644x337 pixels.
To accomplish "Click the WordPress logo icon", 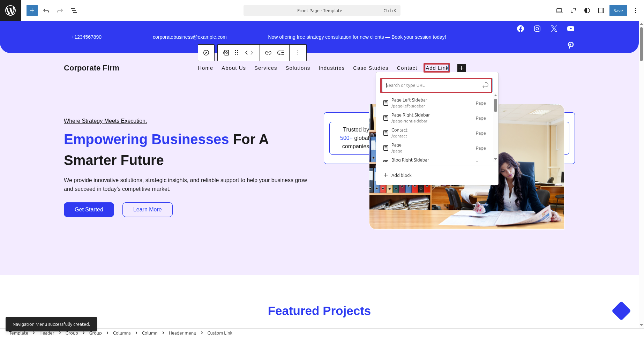I will coord(10,10).
